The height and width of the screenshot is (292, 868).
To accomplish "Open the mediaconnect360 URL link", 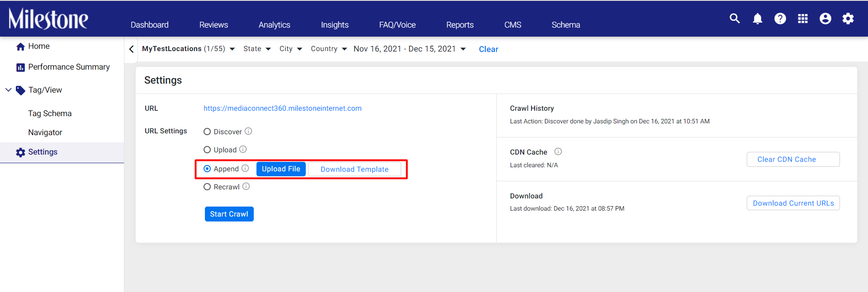I will [x=283, y=108].
